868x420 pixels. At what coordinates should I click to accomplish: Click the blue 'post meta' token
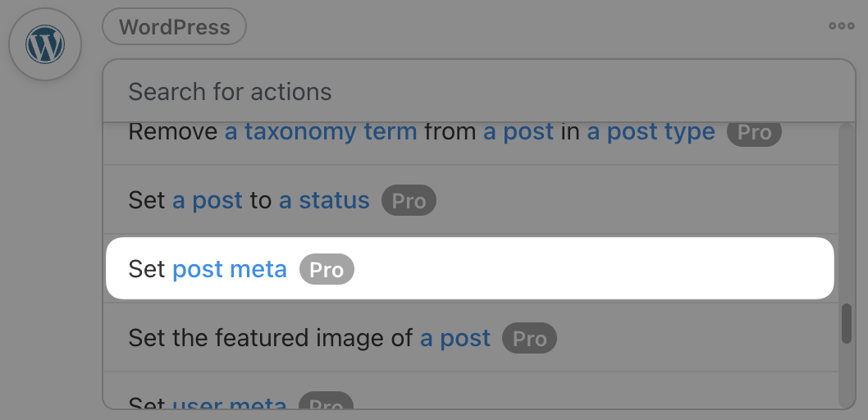pyautogui.click(x=230, y=269)
